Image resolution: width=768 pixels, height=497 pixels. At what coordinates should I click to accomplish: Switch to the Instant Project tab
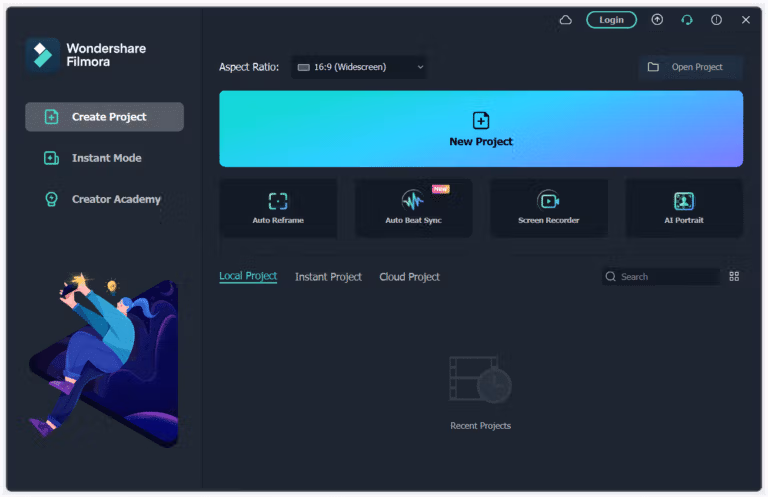pyautogui.click(x=328, y=277)
